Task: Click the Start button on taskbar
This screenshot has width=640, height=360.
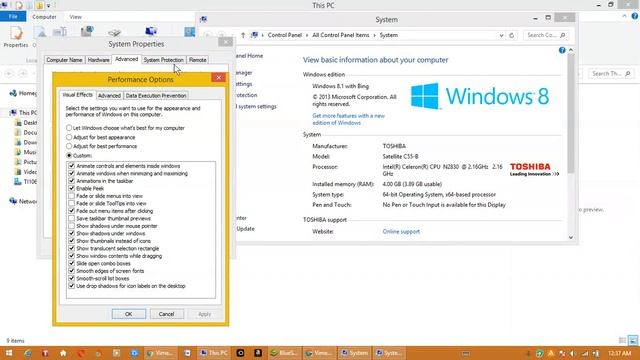Action: (9, 353)
